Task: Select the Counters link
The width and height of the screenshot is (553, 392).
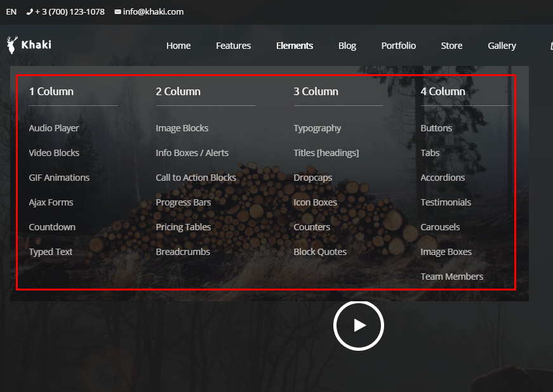Action: 312,227
